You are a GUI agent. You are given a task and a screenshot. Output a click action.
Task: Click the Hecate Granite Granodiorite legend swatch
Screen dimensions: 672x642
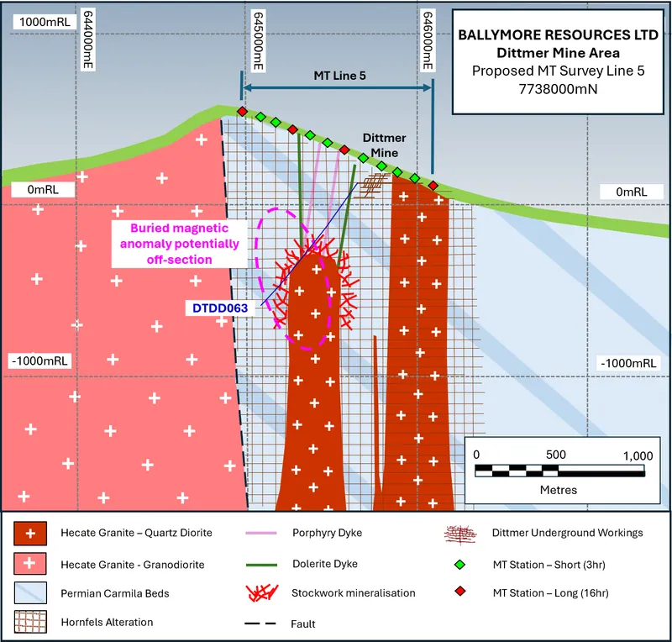30,563
